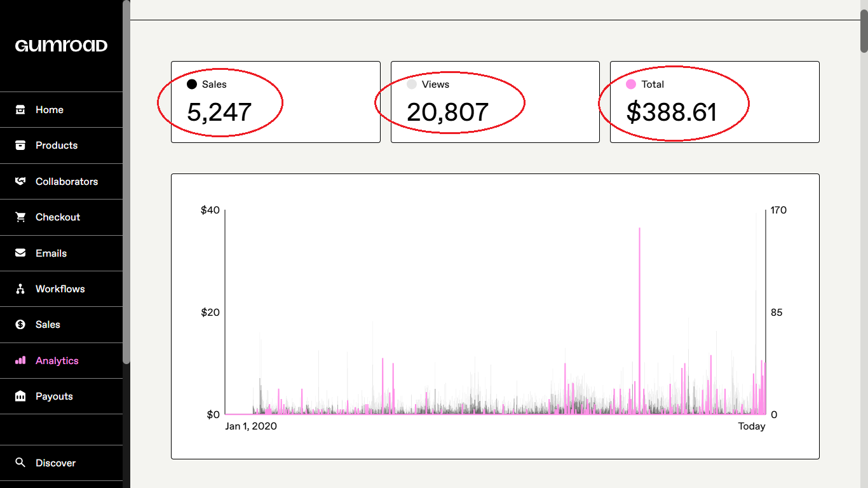Click the 5,247 sales count
The height and width of the screenshot is (488, 868).
coord(219,112)
